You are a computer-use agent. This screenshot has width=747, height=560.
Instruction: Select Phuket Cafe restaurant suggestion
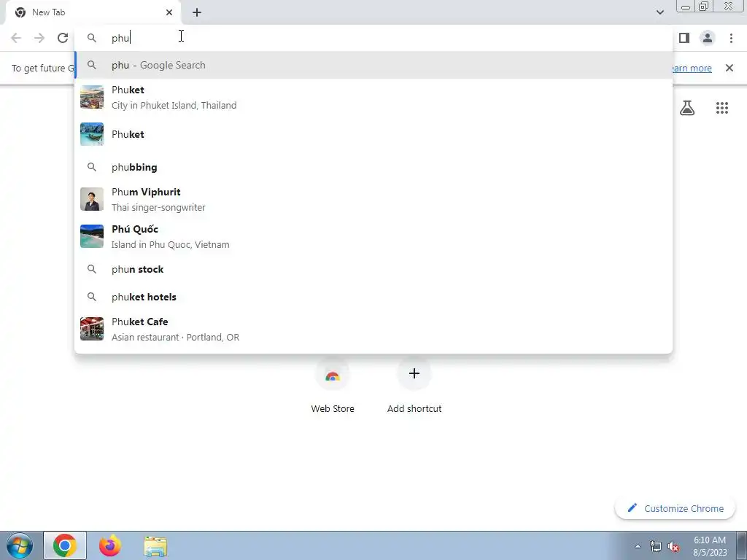pyautogui.click(x=373, y=329)
